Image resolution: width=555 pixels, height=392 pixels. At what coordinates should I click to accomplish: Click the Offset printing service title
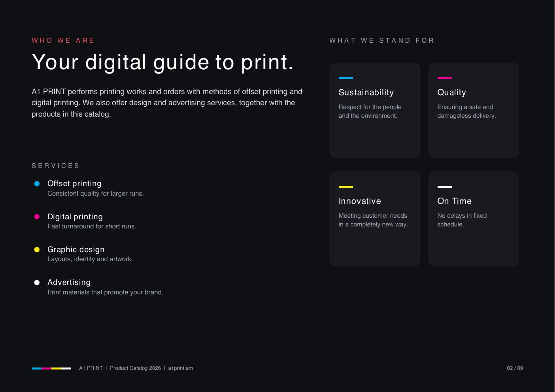point(74,184)
